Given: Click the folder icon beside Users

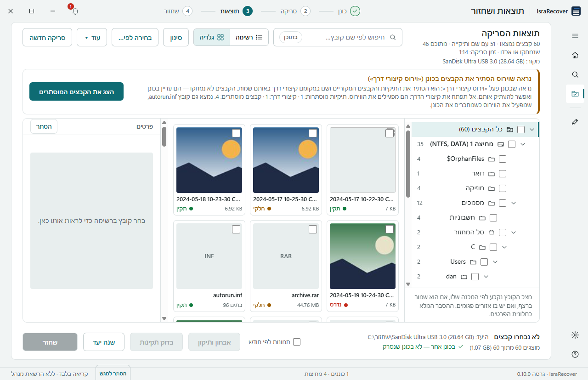Looking at the screenshot, I should pos(473,262).
